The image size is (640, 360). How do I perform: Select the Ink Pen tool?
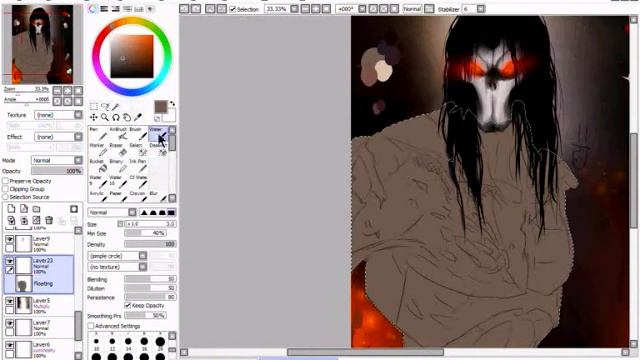click(138, 167)
